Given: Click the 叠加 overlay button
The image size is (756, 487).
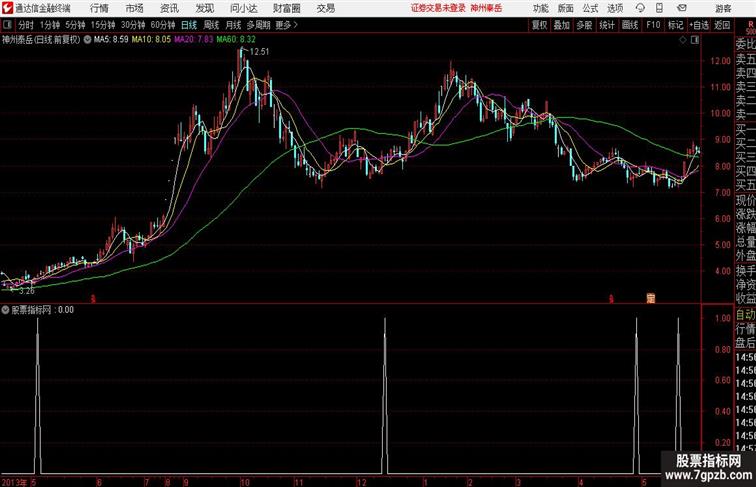Looking at the screenshot, I should coord(561,25).
